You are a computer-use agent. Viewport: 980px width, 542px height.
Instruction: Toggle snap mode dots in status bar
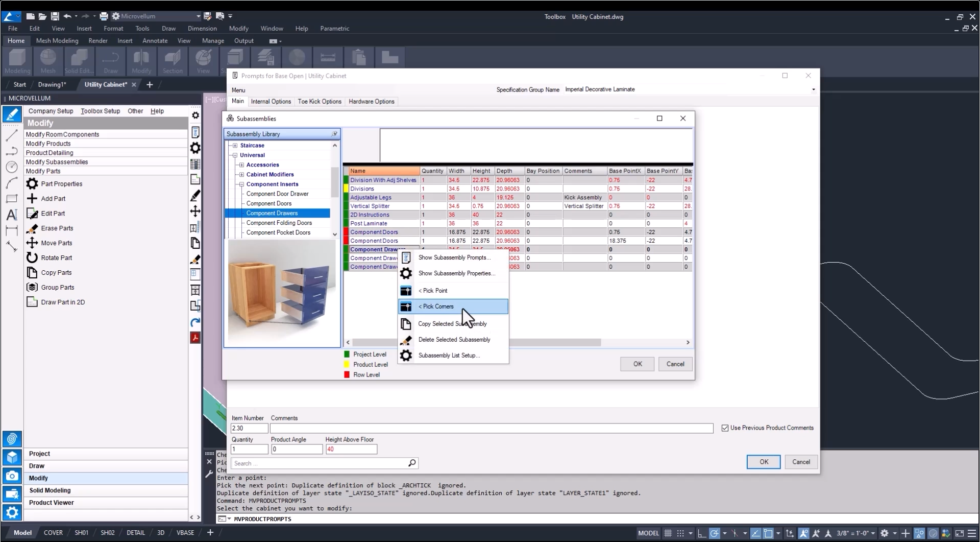pyautogui.click(x=680, y=533)
